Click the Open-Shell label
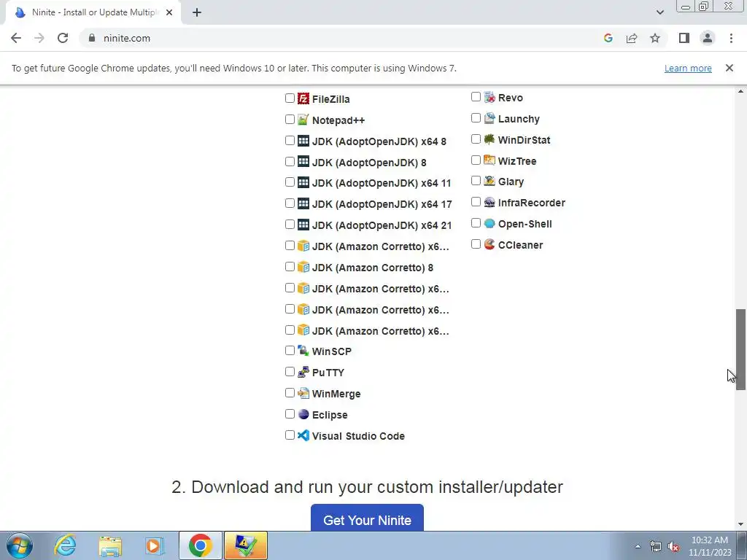 pyautogui.click(x=525, y=224)
